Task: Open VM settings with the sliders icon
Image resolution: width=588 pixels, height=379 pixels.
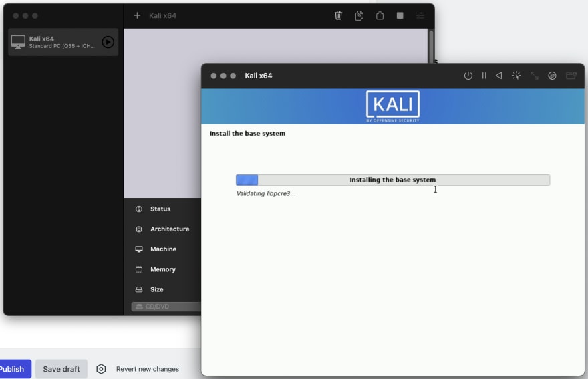Action: 420,15
